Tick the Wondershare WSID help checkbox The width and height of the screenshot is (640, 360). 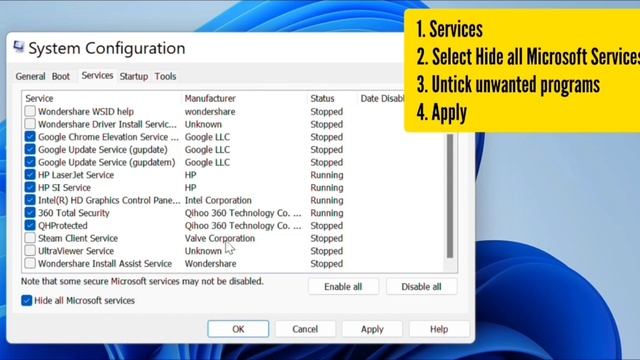(30, 111)
